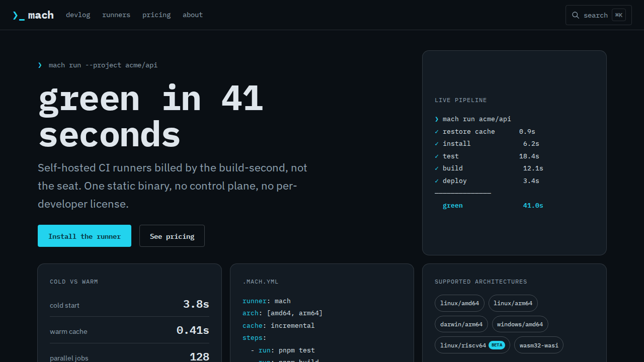Select the linux/arm64 architecture chip
644x362 pixels.
[x=513, y=303]
